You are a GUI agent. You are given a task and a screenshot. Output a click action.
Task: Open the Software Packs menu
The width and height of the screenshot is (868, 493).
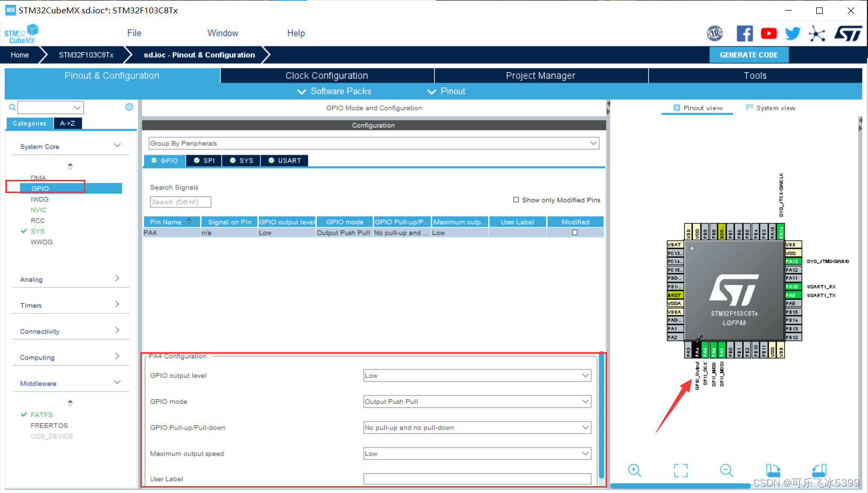tap(335, 91)
